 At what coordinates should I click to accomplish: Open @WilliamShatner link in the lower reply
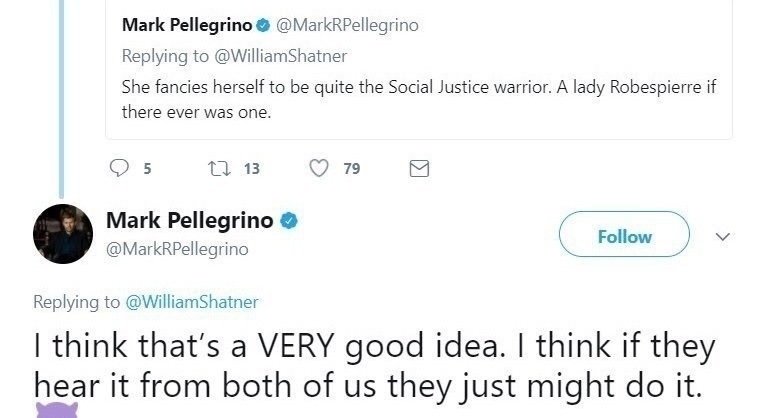(x=191, y=301)
